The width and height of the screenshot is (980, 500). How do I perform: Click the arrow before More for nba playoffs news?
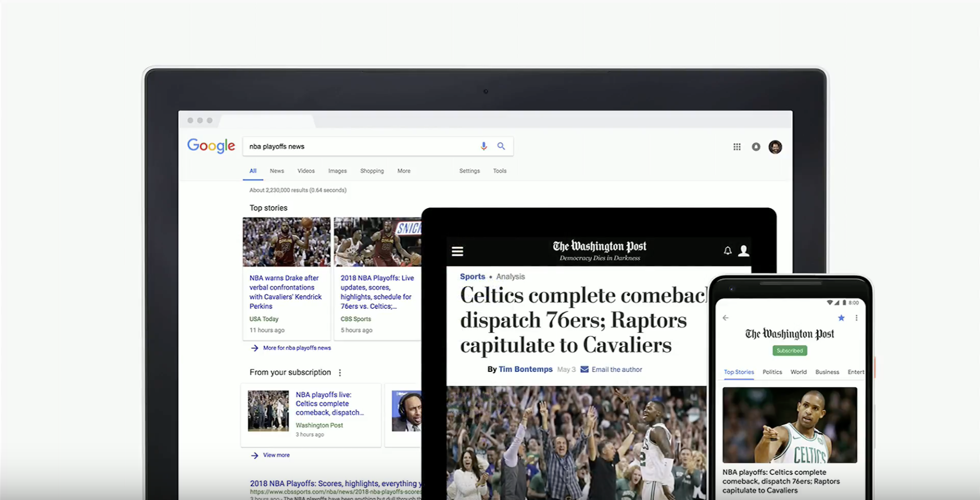(x=255, y=348)
